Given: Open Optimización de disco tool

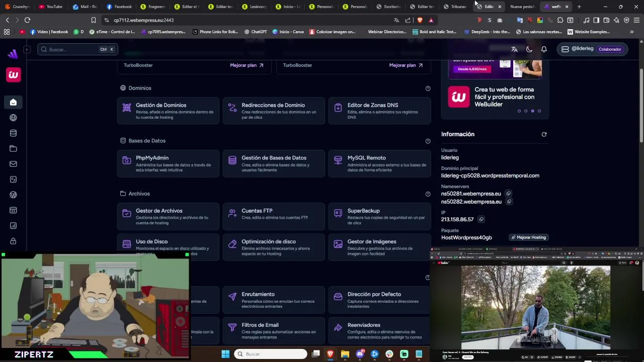Looking at the screenshot, I should (274, 247).
